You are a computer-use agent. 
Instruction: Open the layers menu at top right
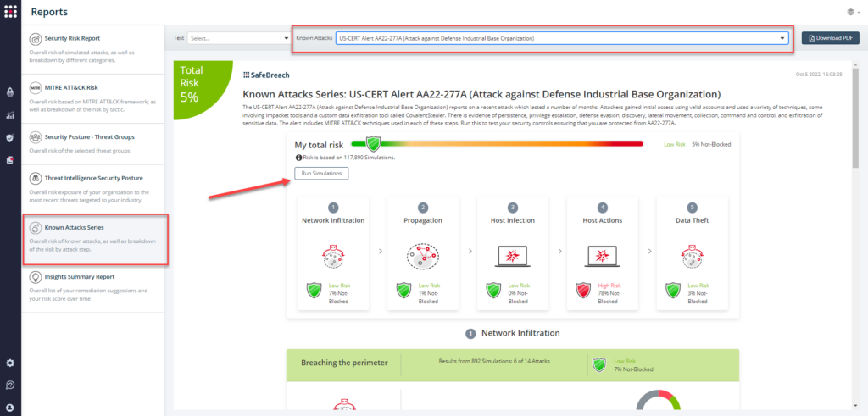(x=851, y=12)
